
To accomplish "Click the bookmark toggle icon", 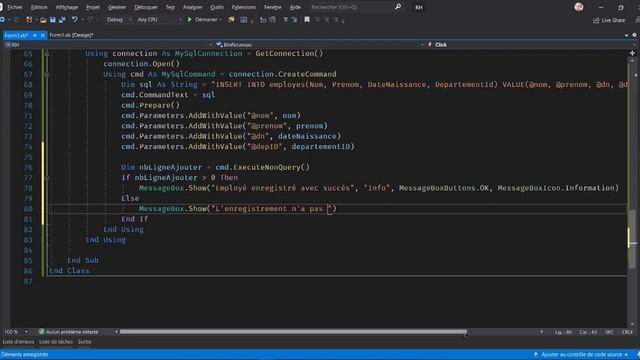I will click(x=307, y=20).
